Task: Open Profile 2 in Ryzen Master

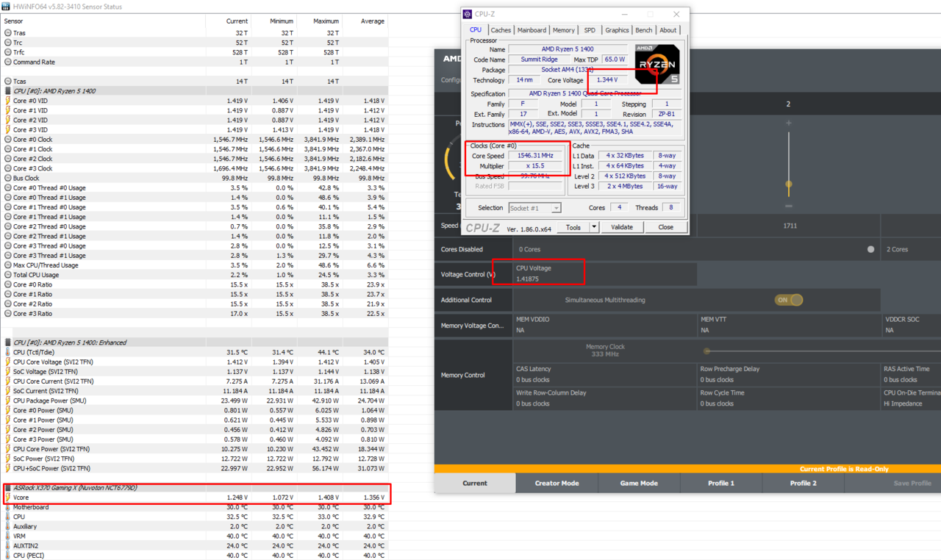Action: 804,483
